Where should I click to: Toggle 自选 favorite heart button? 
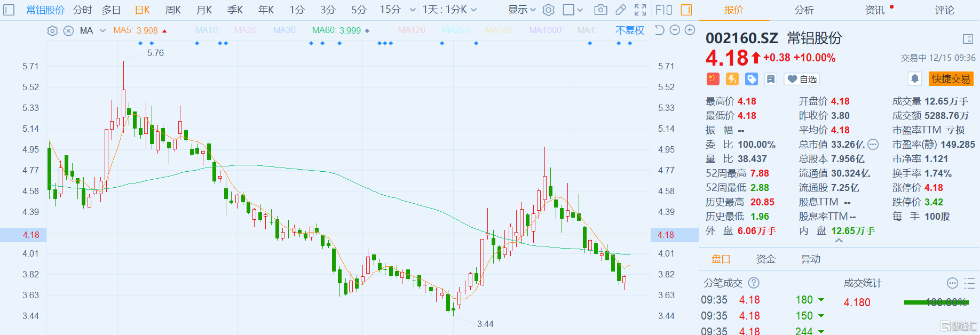click(x=802, y=79)
